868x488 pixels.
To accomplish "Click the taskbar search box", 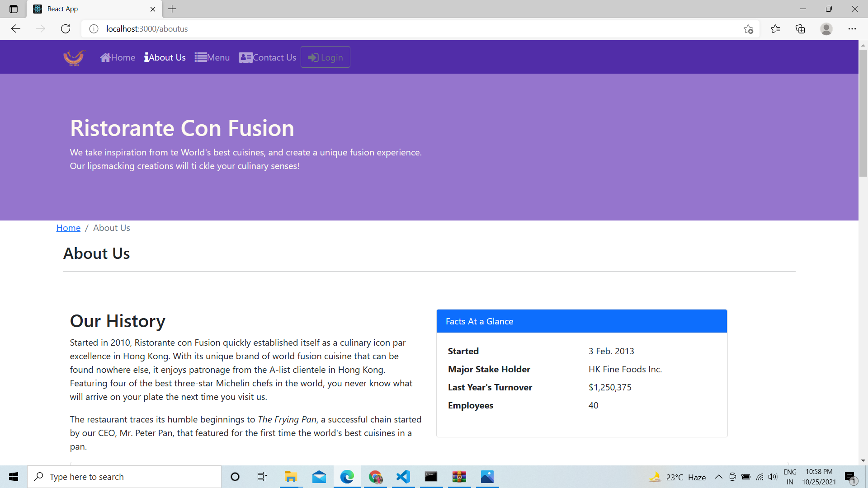I will 124,477.
